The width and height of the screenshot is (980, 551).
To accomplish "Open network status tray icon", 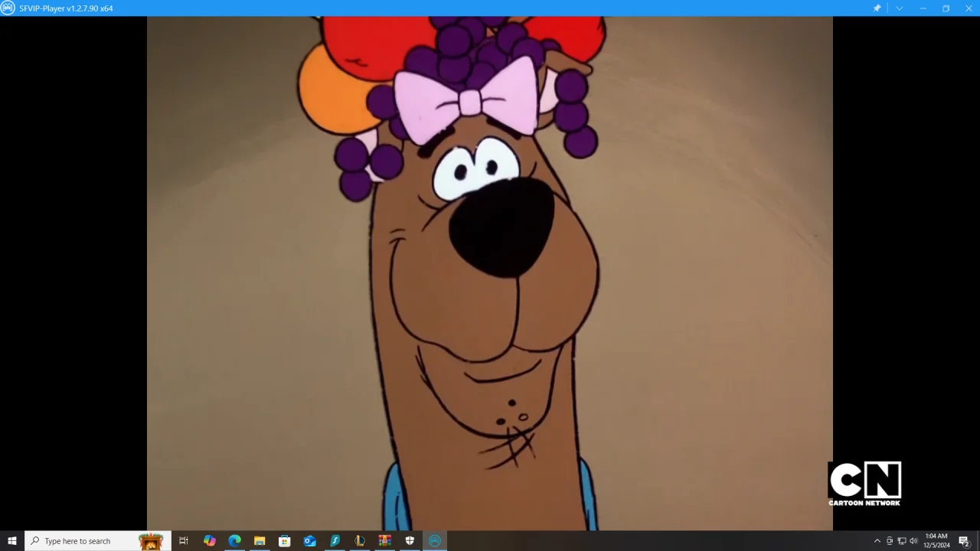I will coord(901,541).
